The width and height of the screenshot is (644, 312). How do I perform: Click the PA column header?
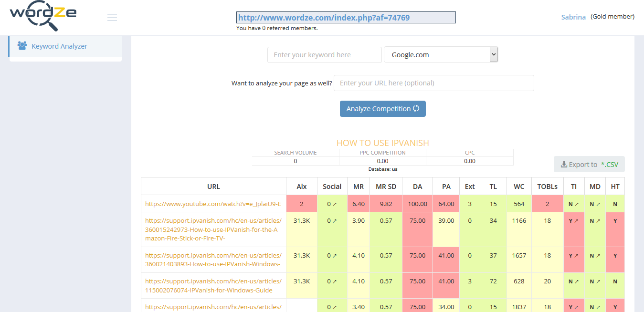[446, 187]
